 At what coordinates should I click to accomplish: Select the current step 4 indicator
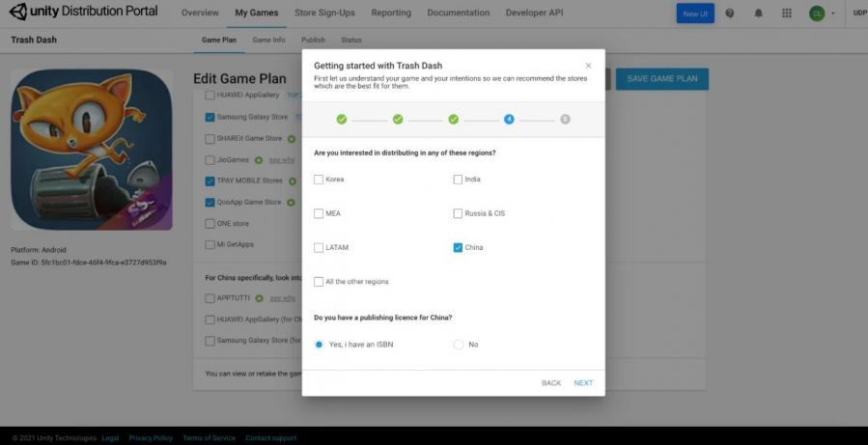pos(509,119)
